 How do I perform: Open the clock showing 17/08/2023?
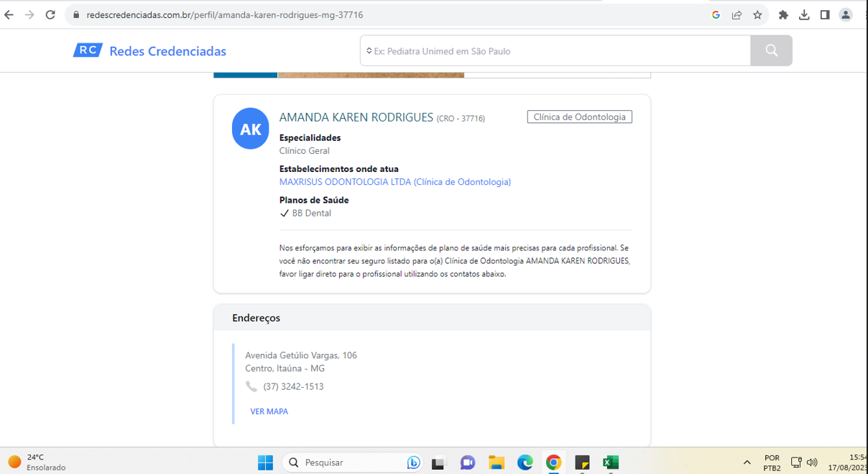click(x=848, y=462)
